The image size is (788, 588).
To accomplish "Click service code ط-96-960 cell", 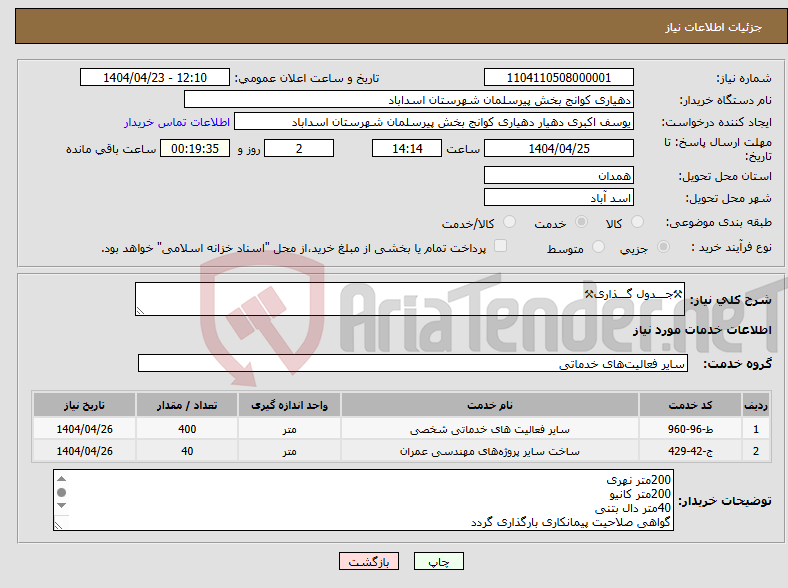I will (x=691, y=429).
